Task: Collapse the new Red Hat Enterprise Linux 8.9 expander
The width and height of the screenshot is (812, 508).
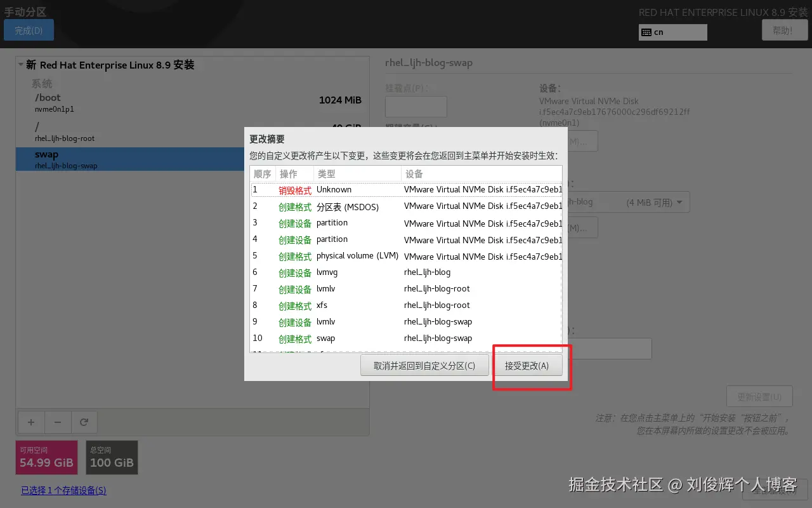Action: (x=21, y=65)
